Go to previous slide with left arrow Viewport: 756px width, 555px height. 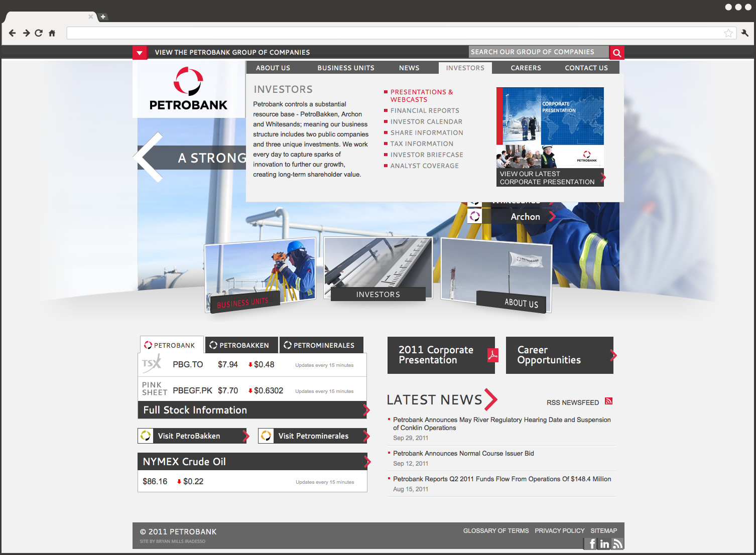tap(149, 157)
